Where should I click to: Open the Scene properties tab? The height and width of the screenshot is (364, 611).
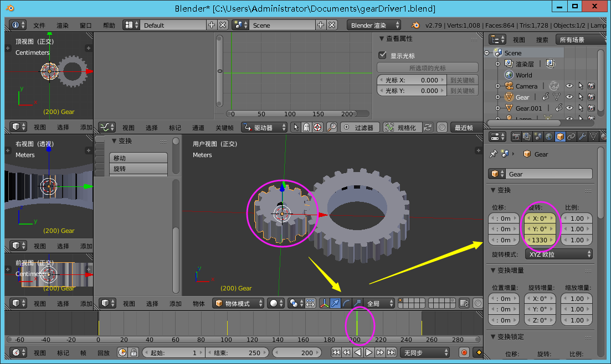538,137
